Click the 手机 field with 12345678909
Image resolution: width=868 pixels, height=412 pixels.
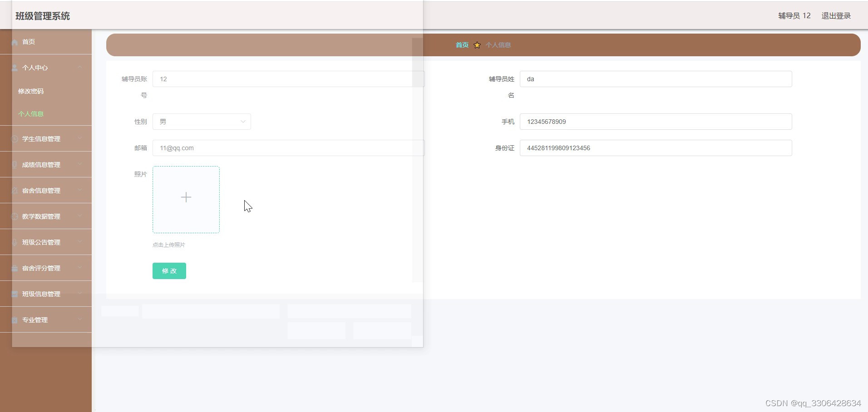point(656,122)
